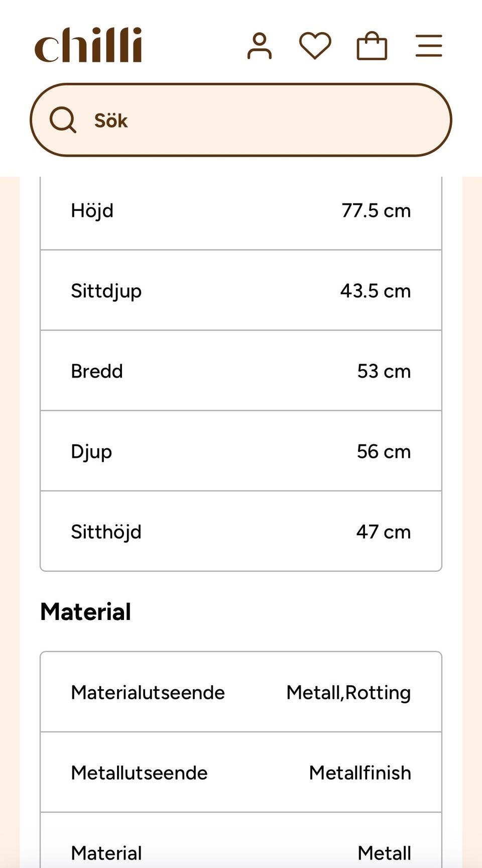Click the Metallfinish value
Viewport: 482px width, 868px height.
click(360, 773)
